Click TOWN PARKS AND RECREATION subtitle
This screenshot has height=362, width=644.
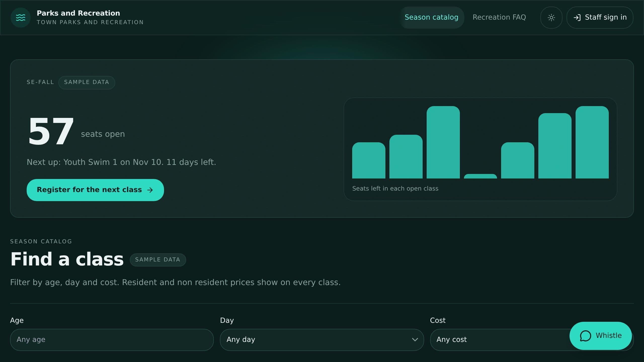90,22
